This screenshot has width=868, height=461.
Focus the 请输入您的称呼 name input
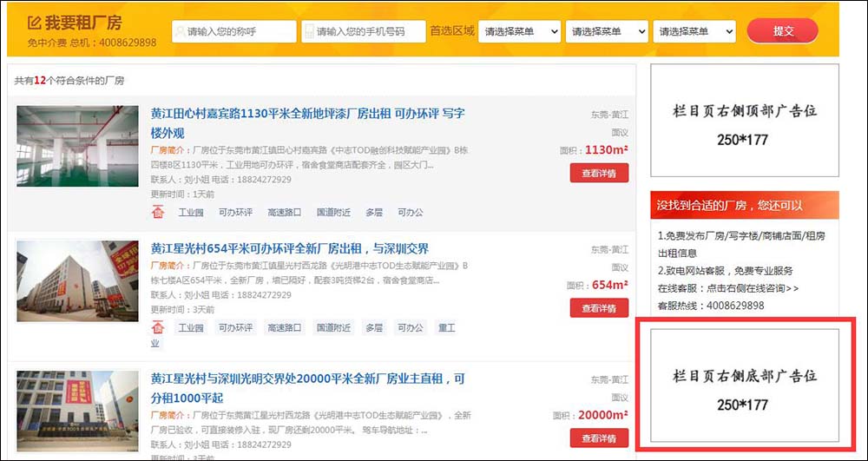click(234, 31)
